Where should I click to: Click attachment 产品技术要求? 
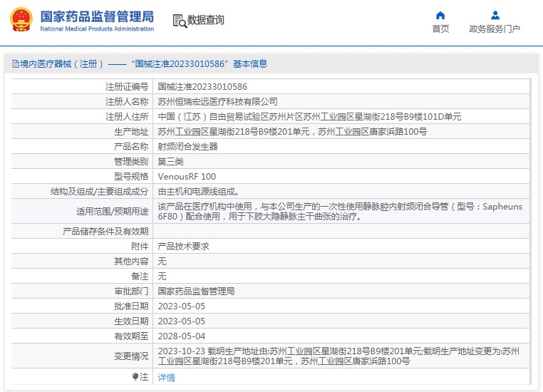[183, 246]
